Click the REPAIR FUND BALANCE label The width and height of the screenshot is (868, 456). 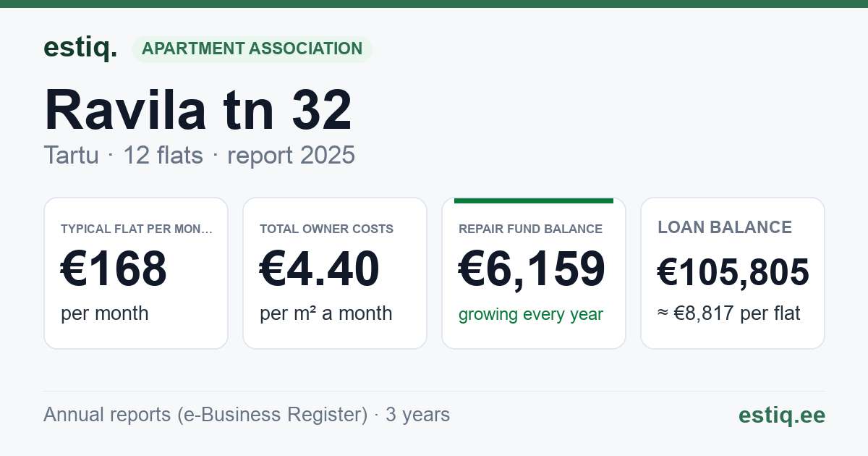(530, 229)
